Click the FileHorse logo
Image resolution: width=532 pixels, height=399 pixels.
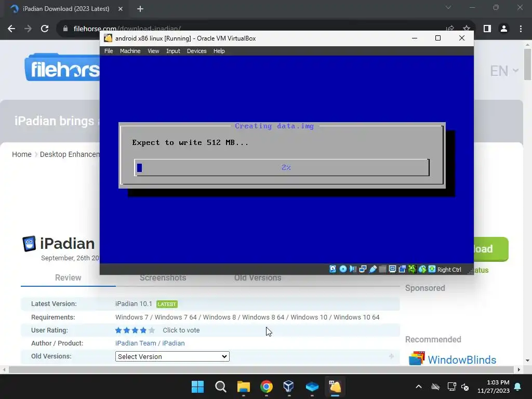click(x=62, y=68)
